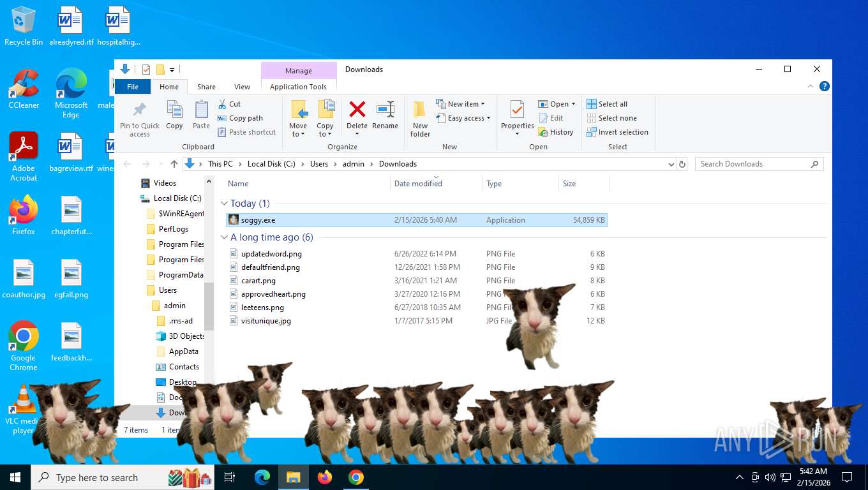Click the Task View taskbar icon
Screen dimensions: 868x490
pyautogui.click(x=230, y=477)
